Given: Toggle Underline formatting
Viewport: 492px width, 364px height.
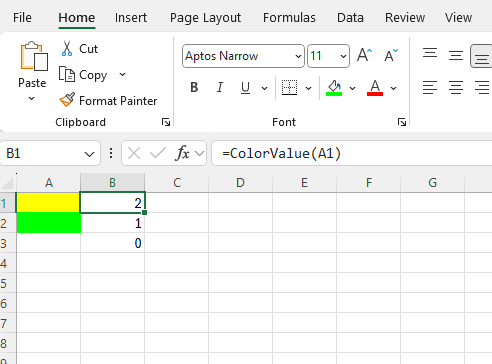Looking at the screenshot, I should pyautogui.click(x=245, y=88).
